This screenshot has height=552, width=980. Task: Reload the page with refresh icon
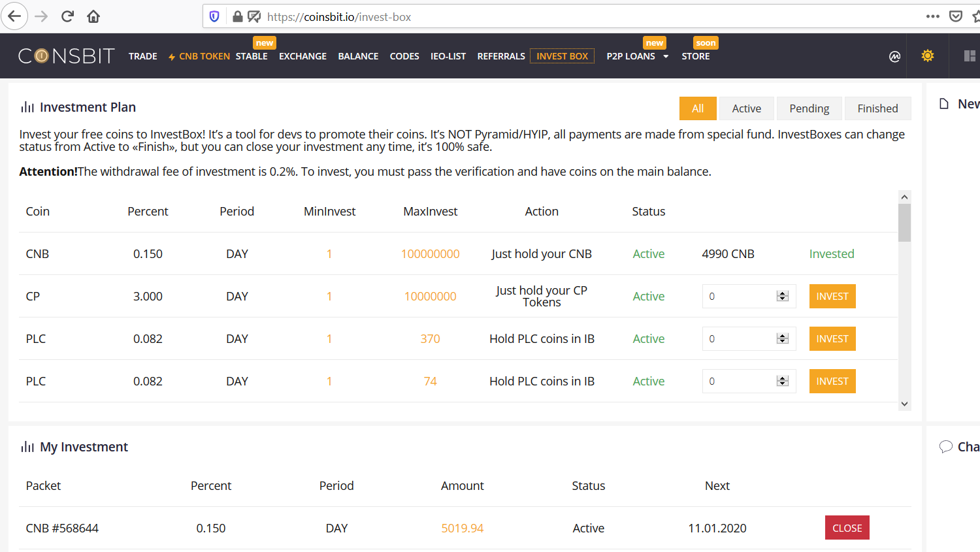click(67, 16)
